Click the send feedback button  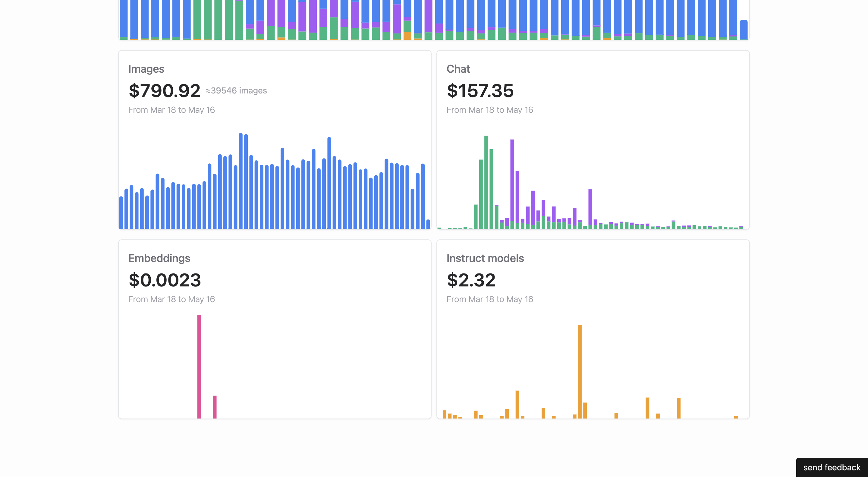point(832,467)
